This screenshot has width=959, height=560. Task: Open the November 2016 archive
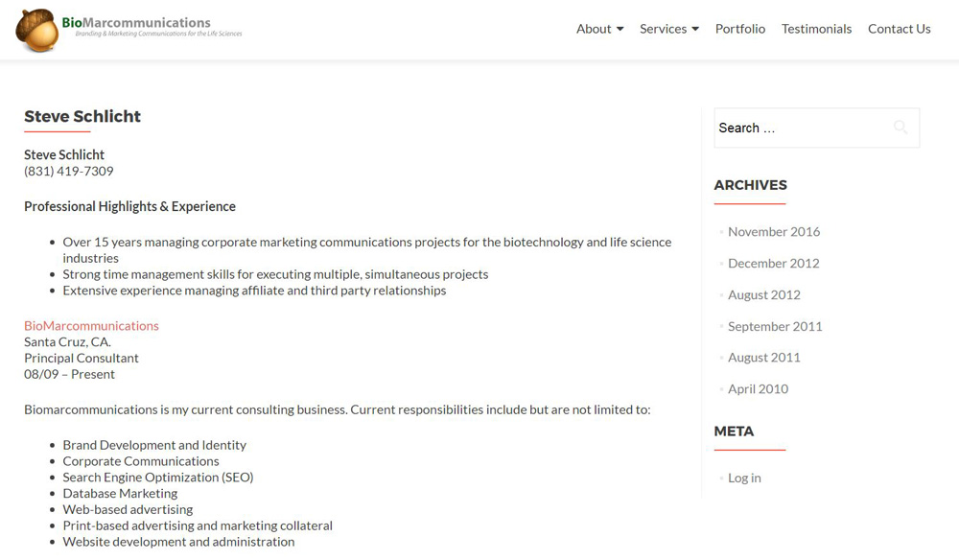[x=774, y=231]
